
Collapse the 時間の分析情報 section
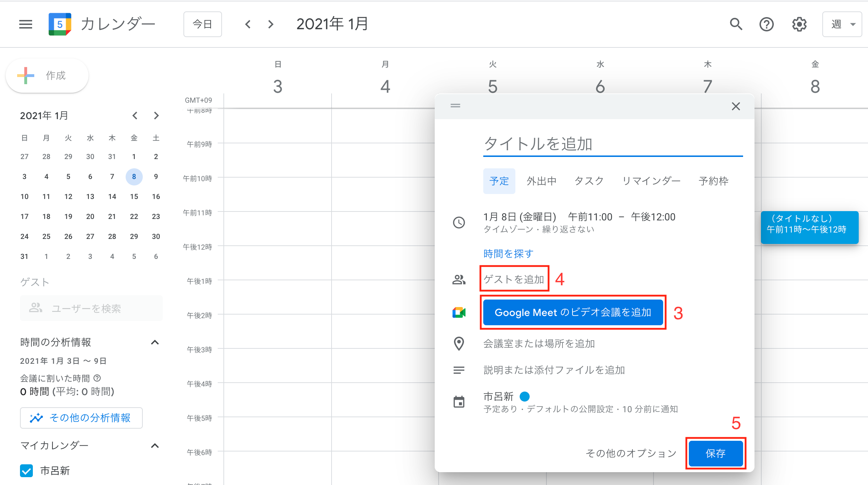pos(155,342)
